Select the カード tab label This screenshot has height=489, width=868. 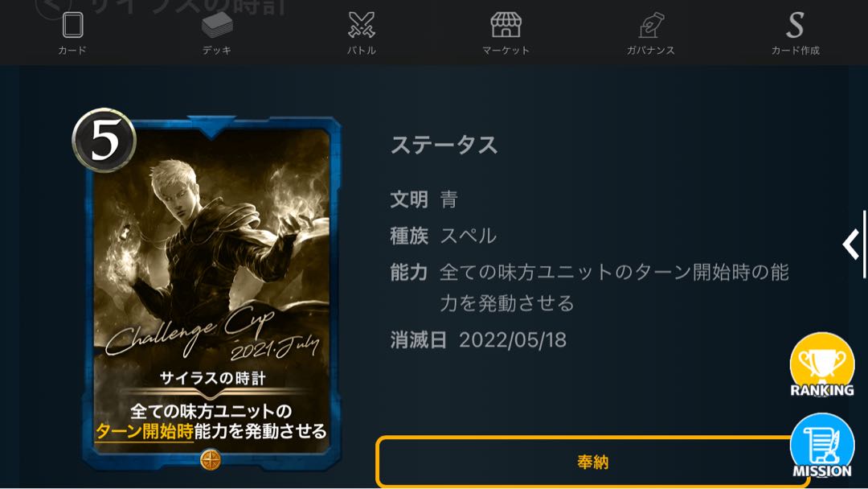tap(72, 51)
